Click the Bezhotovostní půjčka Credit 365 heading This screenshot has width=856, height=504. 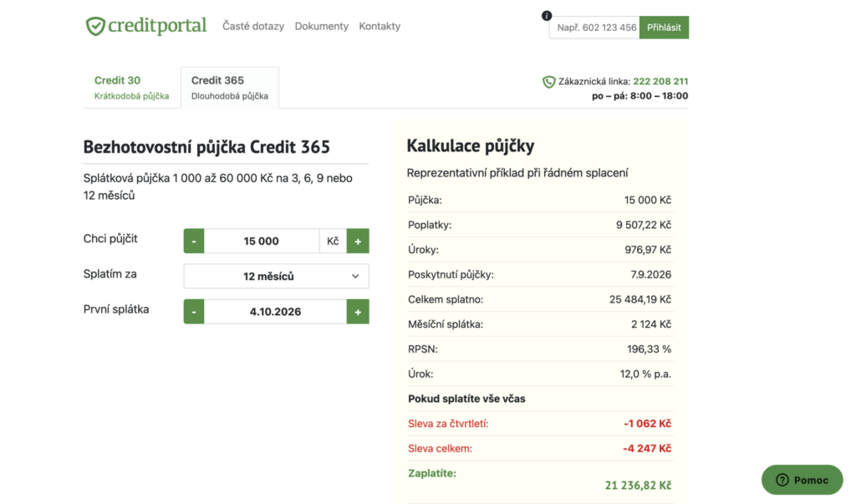(x=206, y=147)
